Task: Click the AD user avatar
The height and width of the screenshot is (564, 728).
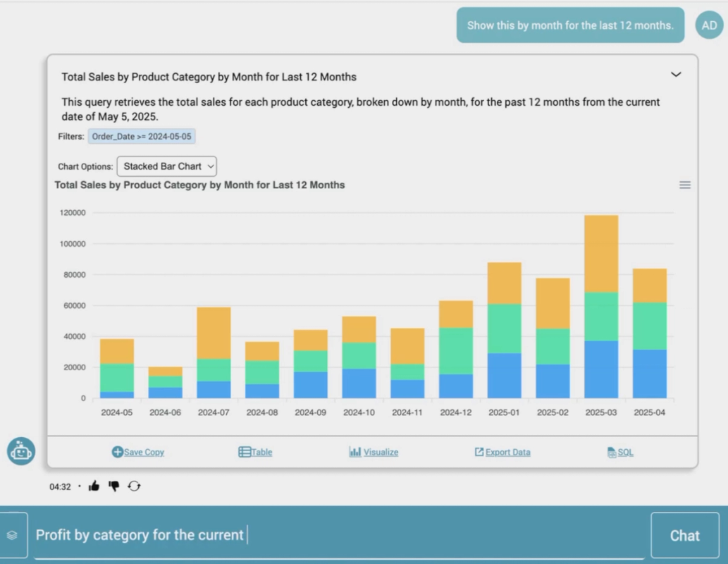Action: [x=709, y=25]
